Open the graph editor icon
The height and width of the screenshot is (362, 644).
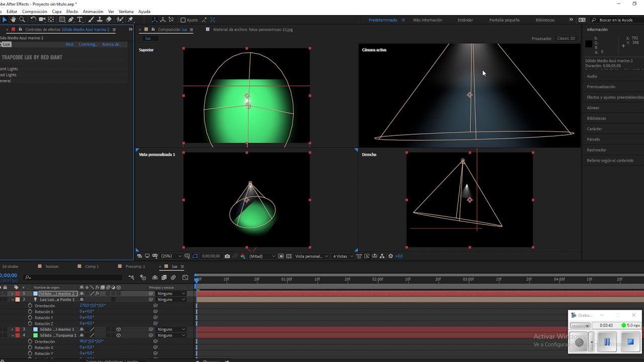point(185,278)
